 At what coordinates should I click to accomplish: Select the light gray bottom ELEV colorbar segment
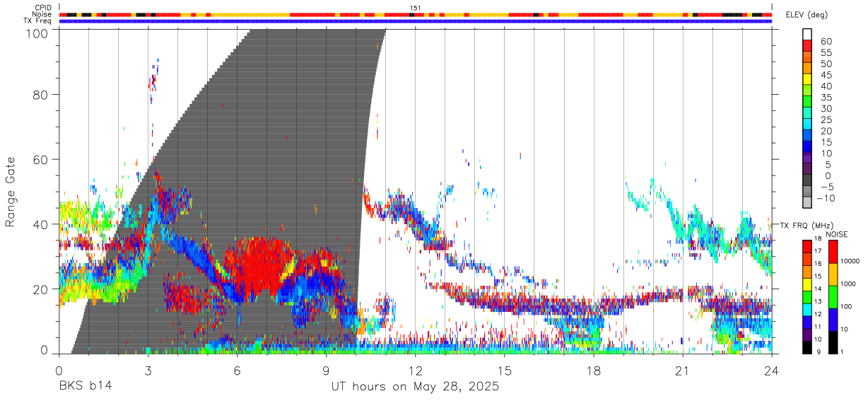pyautogui.click(x=807, y=204)
